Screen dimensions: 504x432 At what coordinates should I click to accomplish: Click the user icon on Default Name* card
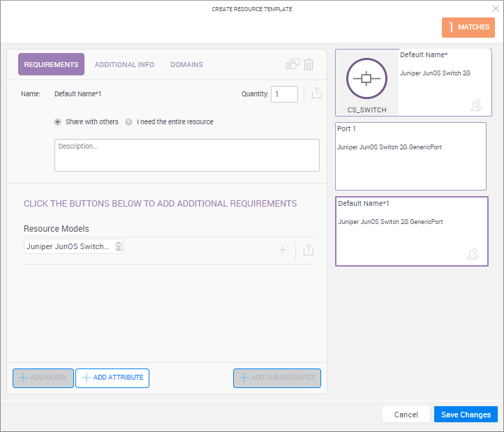(x=476, y=105)
